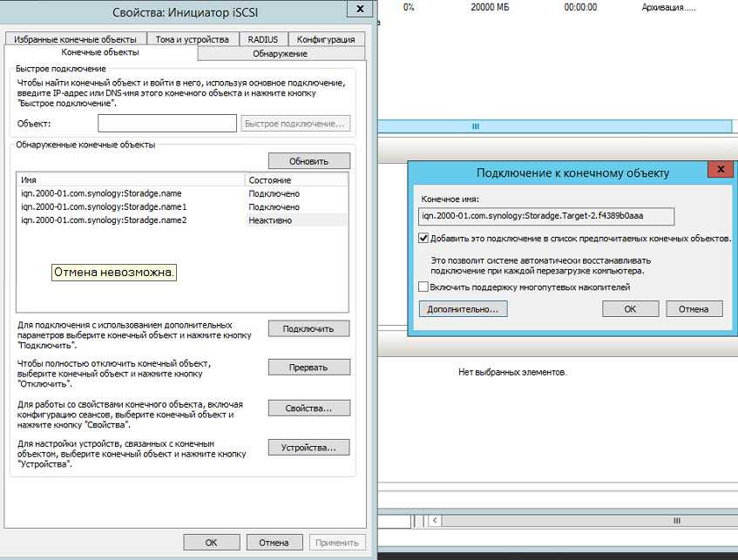
Task: Click the Обновить button to refresh targets
Action: (x=308, y=160)
